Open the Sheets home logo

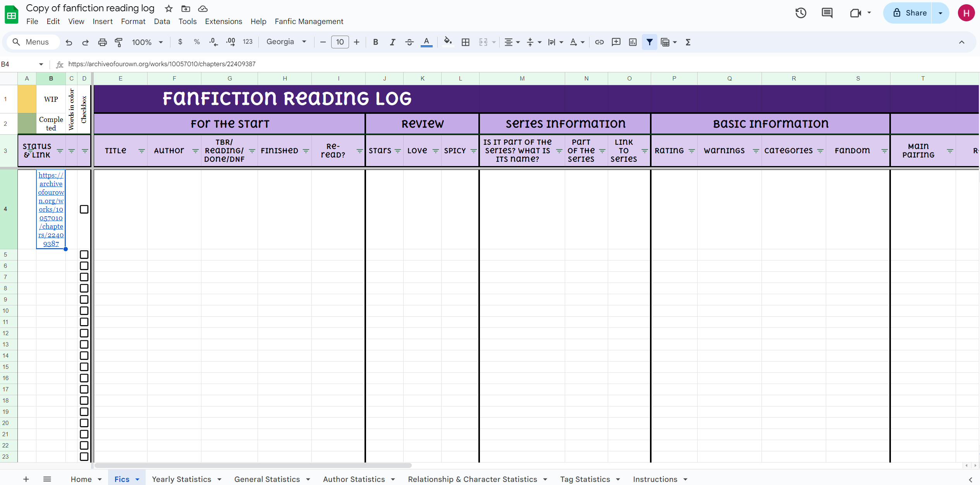(11, 15)
